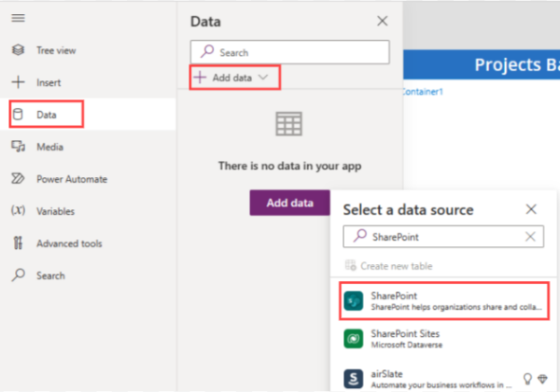Focus the Data pane search field
Viewport: 560px width, 392px height.
tap(289, 52)
